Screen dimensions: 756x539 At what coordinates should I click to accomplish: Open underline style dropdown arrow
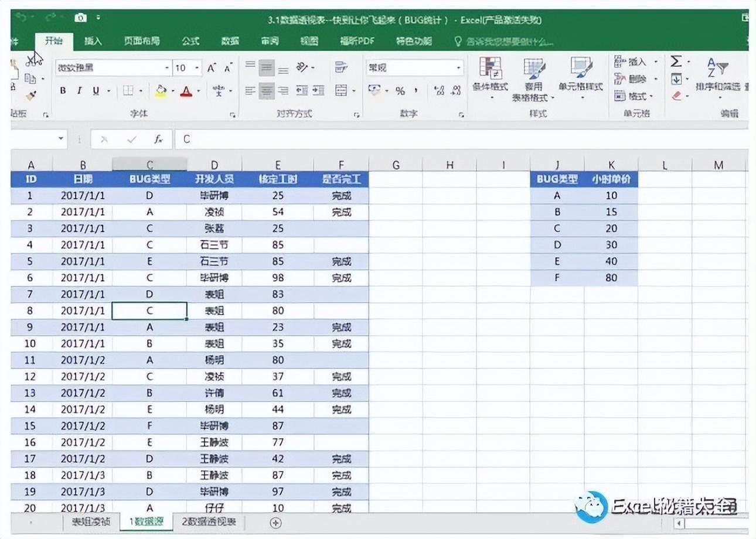[110, 91]
